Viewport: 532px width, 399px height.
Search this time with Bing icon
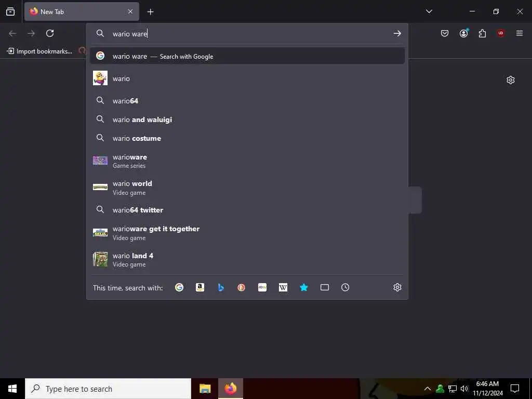[220, 287]
